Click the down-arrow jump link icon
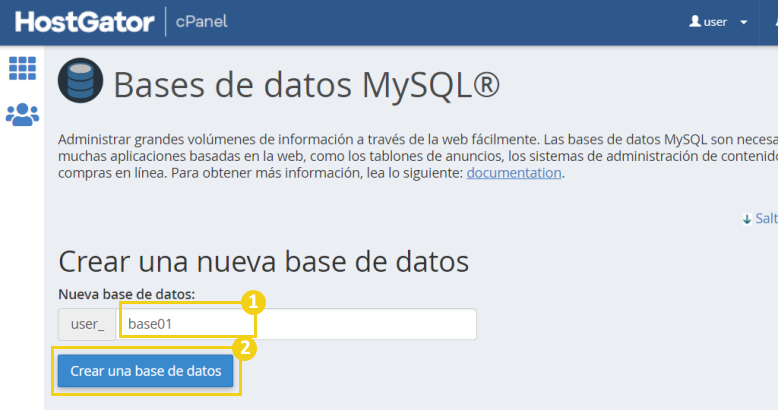 747,219
